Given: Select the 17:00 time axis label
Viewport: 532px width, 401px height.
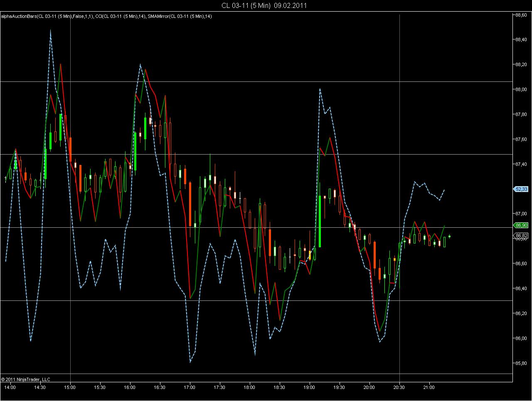Looking at the screenshot, I should pyautogui.click(x=190, y=387).
